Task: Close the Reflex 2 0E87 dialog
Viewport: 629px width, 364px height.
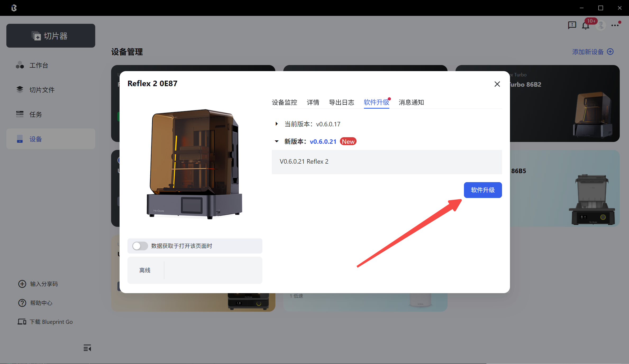Action: (x=497, y=84)
